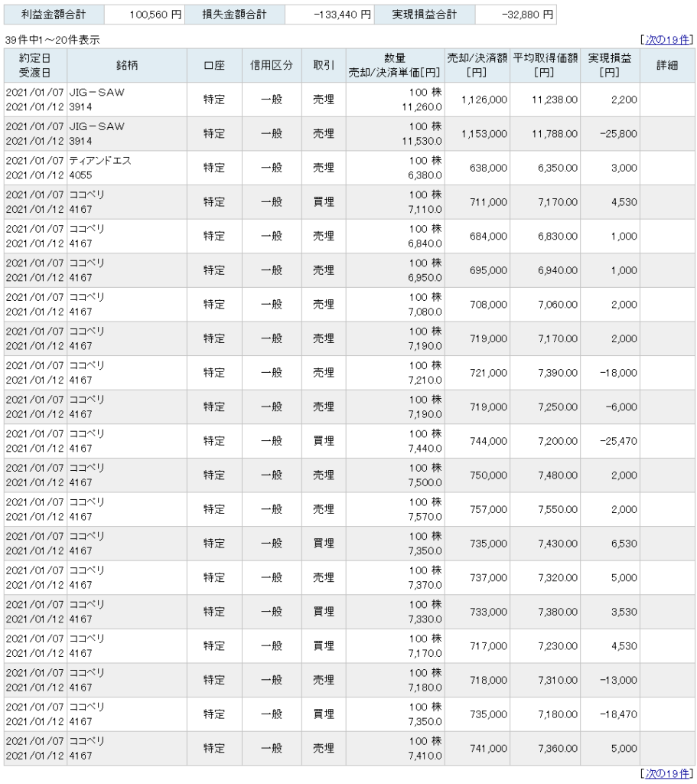Click the 平均取得価額 column header
Image resolution: width=697 pixels, height=784 pixels.
coord(545,66)
